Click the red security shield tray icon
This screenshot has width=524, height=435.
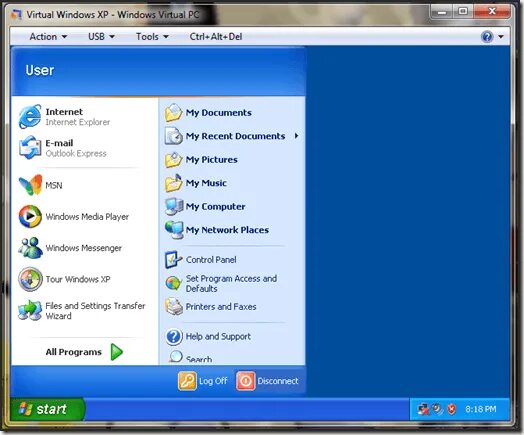point(451,409)
